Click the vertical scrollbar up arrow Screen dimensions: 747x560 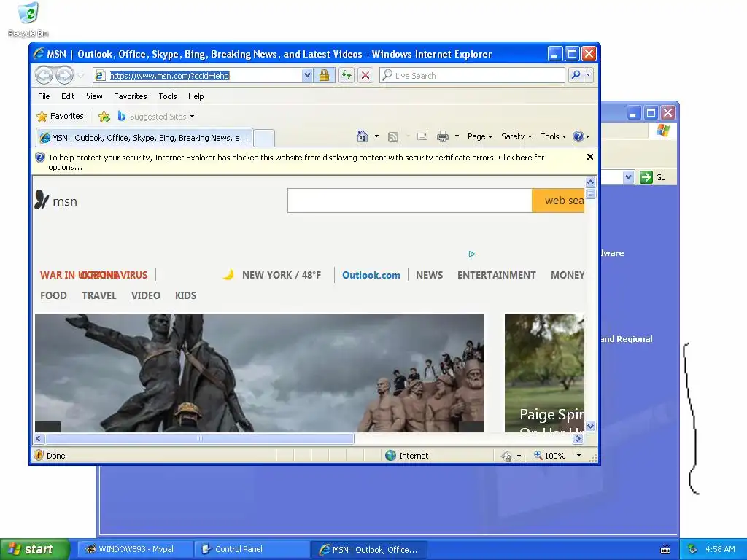pyautogui.click(x=590, y=182)
